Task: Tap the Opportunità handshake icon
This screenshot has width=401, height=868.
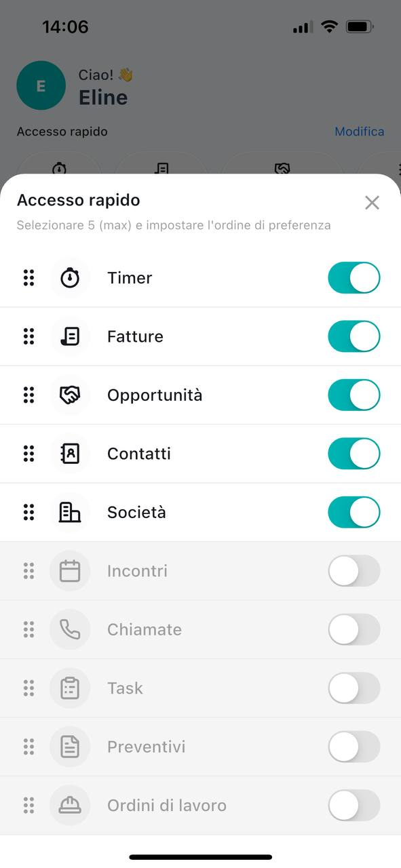Action: (x=70, y=395)
